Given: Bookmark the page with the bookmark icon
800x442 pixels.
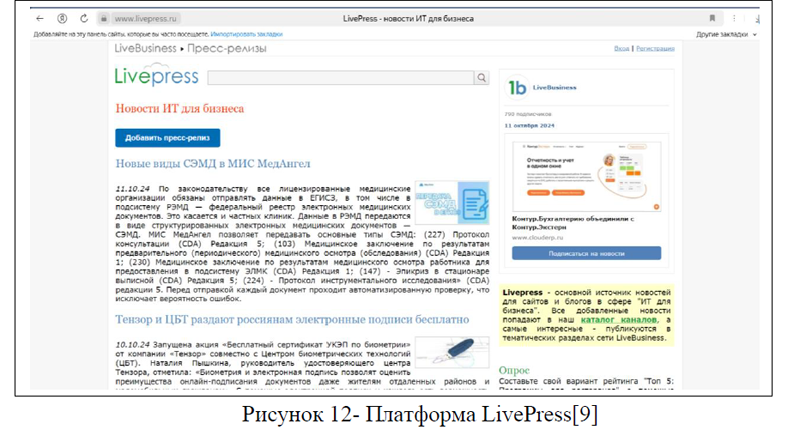Looking at the screenshot, I should 712,18.
